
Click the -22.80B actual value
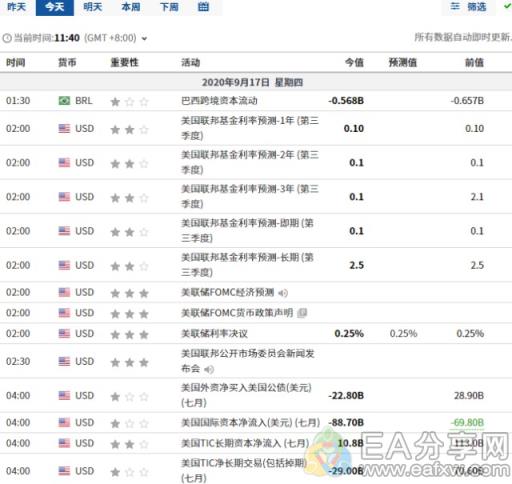pyautogui.click(x=346, y=395)
